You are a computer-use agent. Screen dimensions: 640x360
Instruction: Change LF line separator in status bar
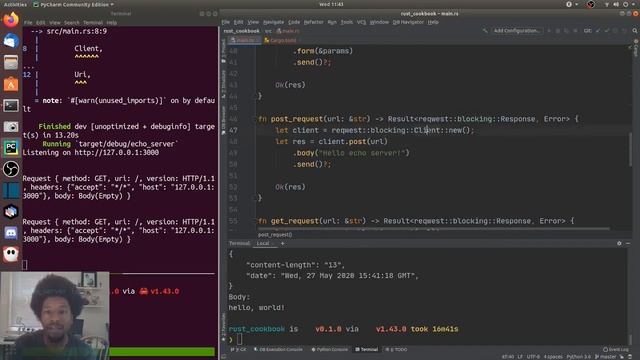[x=520, y=357]
